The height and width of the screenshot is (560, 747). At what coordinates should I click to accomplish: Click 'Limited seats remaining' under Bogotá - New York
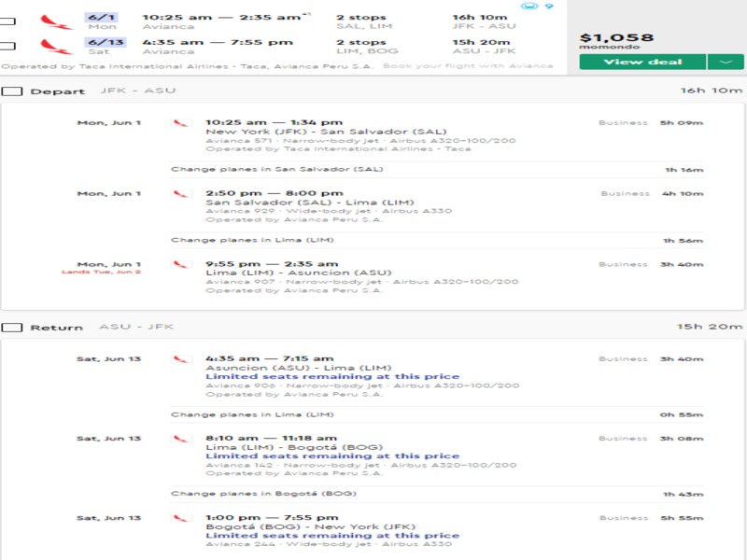(332, 536)
